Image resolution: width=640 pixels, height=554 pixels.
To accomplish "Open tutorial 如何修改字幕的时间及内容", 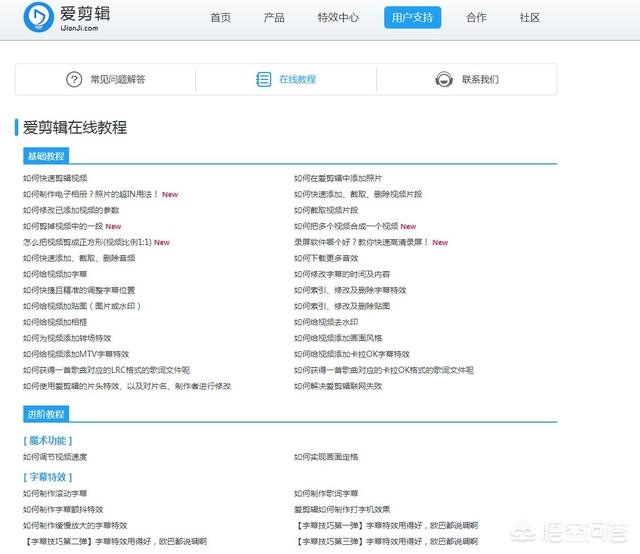I will (x=342, y=274).
